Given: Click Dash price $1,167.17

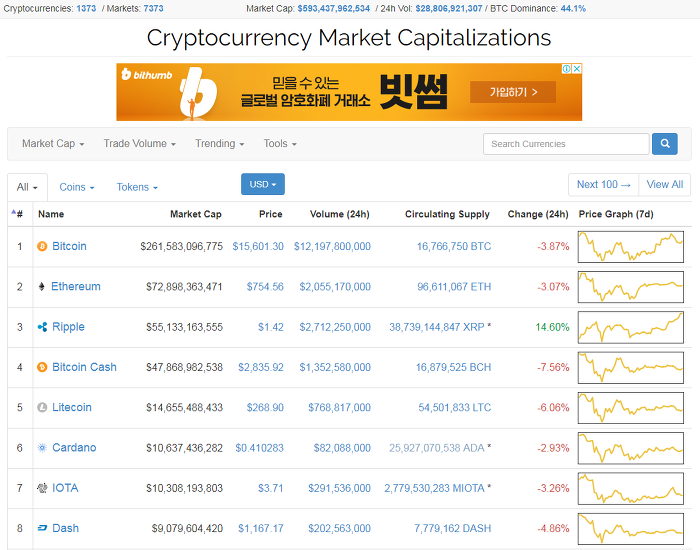Looking at the screenshot, I should click(x=261, y=529).
